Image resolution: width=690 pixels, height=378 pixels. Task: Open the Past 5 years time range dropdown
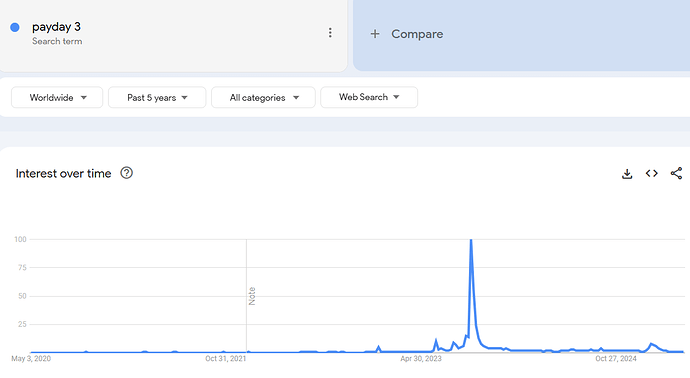pos(157,97)
